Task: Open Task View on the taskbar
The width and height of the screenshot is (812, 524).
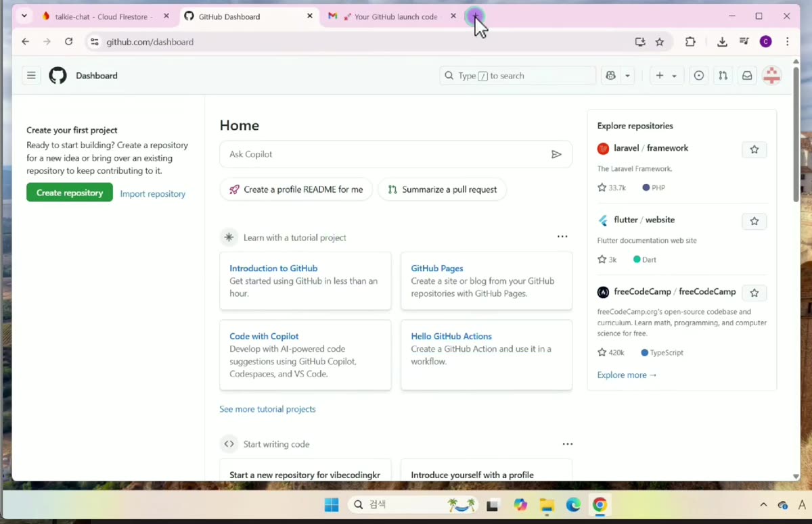Action: click(x=493, y=505)
